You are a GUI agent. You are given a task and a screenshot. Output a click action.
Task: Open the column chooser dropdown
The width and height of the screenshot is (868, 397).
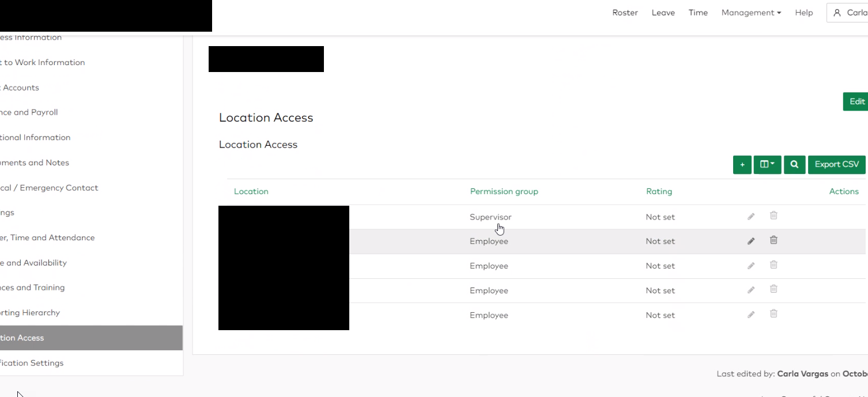tap(767, 164)
